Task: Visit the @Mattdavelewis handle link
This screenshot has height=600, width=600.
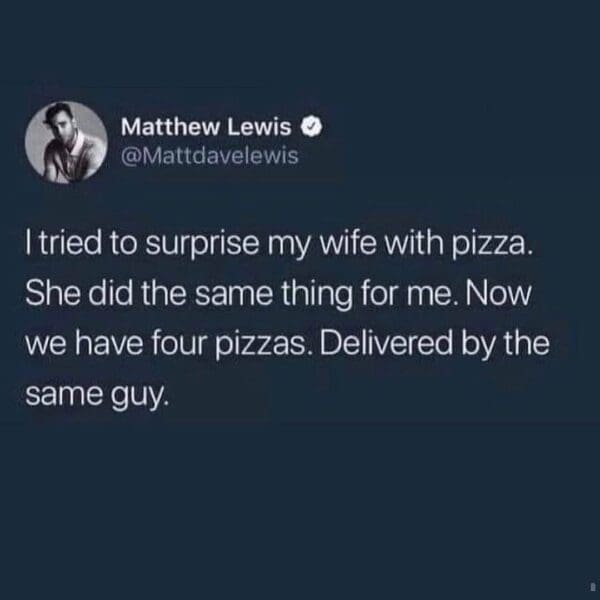Action: (210, 155)
